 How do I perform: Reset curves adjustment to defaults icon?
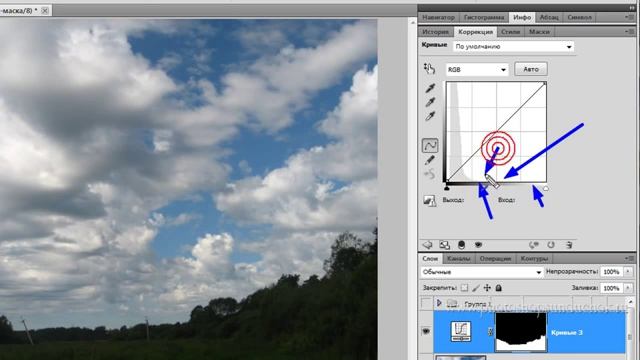point(551,245)
